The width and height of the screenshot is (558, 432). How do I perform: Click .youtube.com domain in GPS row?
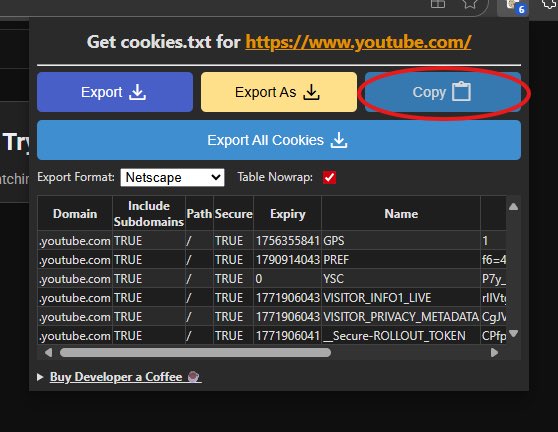point(75,241)
